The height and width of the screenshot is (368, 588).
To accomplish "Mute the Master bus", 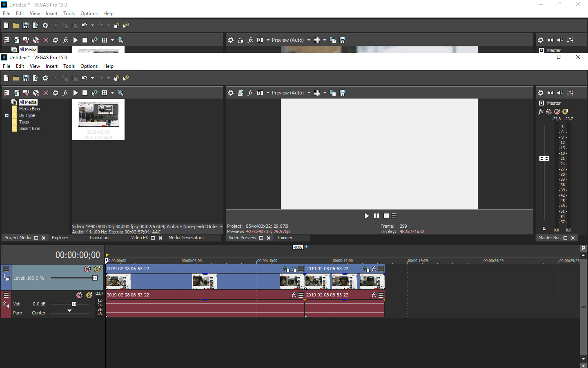I will (x=557, y=112).
